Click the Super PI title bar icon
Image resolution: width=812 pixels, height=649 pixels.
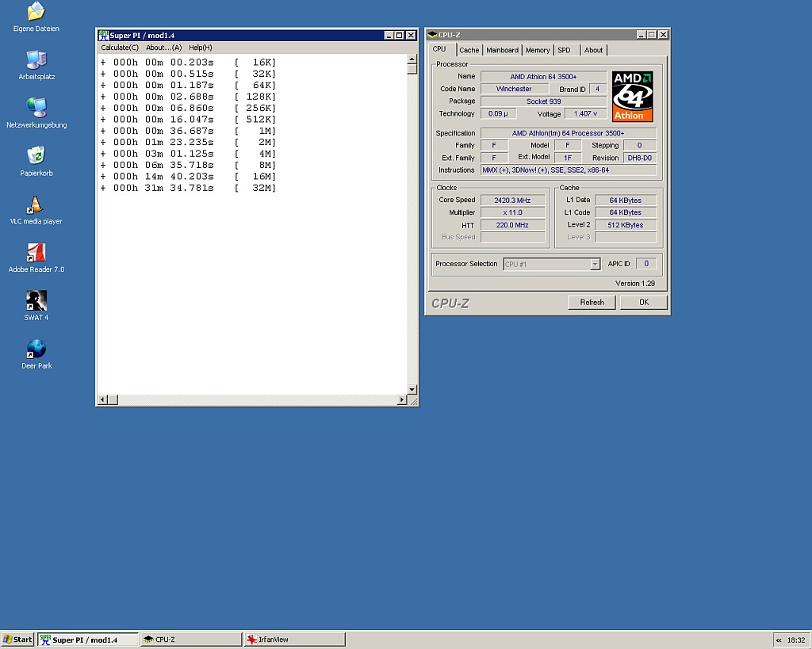[x=103, y=35]
